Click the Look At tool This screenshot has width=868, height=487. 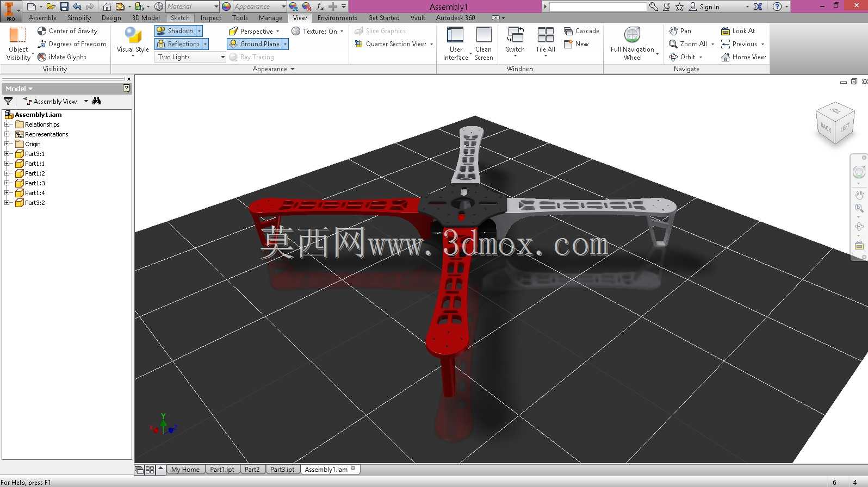point(738,31)
